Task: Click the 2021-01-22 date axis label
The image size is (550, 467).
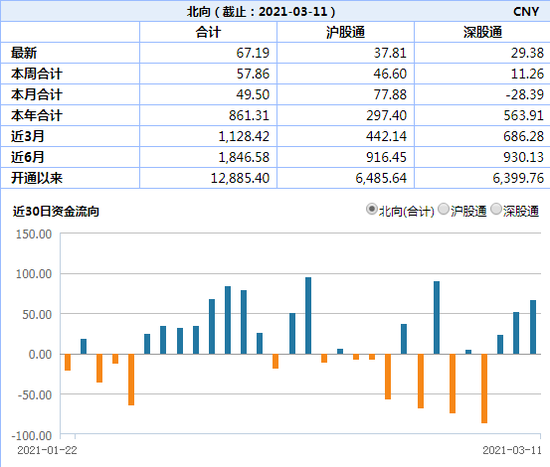Action: (47, 450)
